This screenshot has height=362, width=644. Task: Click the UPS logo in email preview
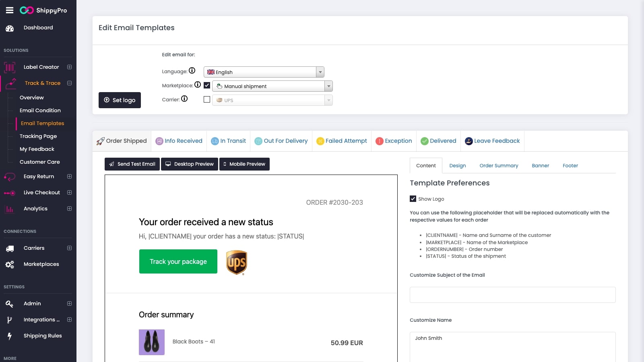pyautogui.click(x=236, y=262)
